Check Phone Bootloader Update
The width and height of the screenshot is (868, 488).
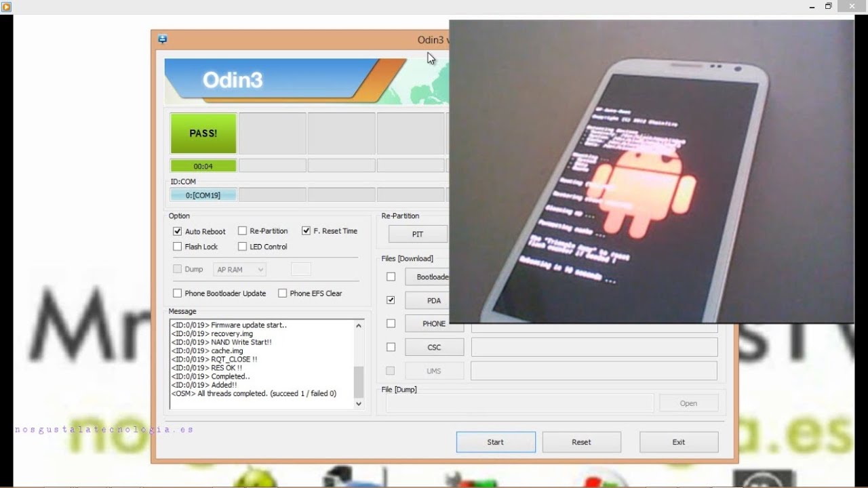click(x=178, y=293)
